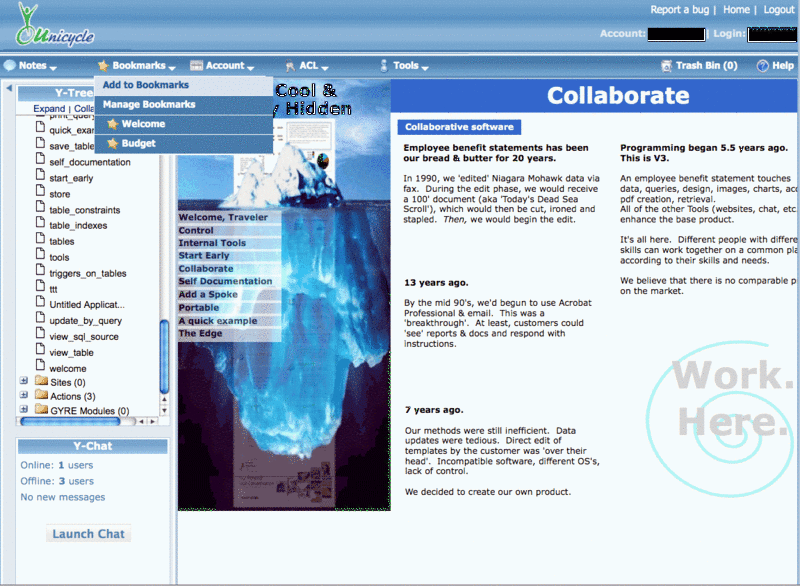Image resolution: width=800 pixels, height=586 pixels.
Task: Click the Actions folder icon
Action: 41,396
